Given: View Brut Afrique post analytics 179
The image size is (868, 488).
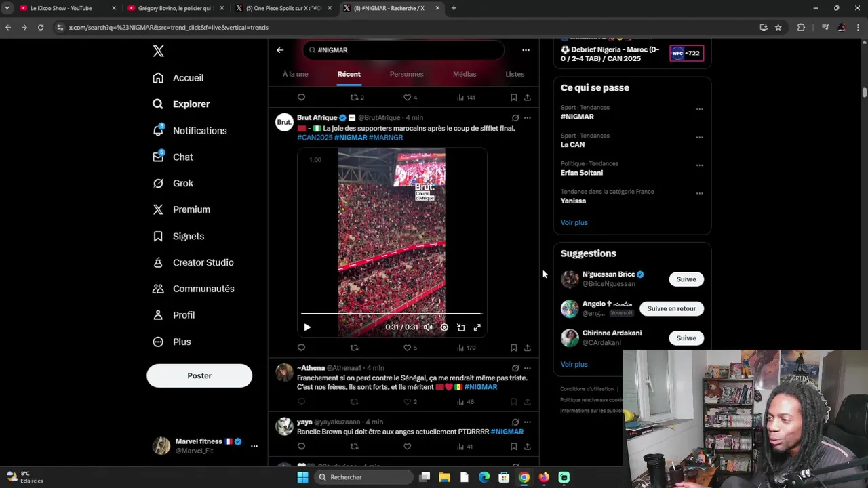Looking at the screenshot, I should [466, 348].
